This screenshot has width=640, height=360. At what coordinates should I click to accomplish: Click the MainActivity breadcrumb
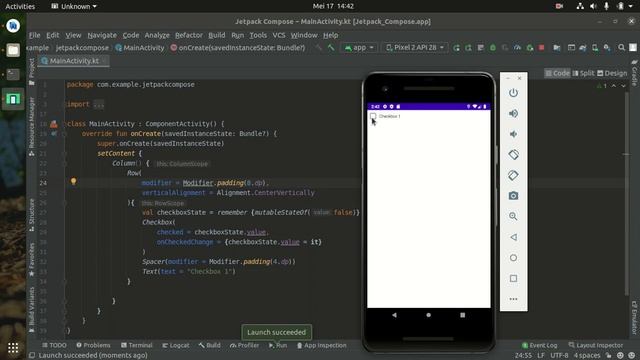[140, 48]
